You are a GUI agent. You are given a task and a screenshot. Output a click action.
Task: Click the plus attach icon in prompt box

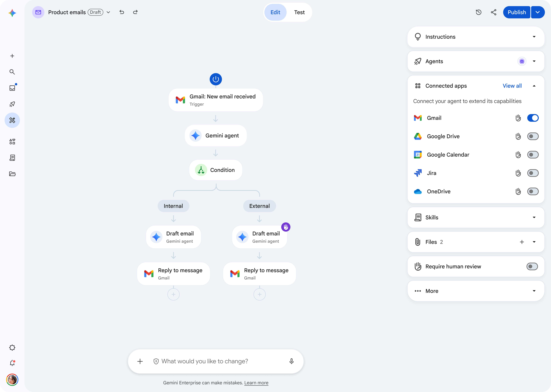pyautogui.click(x=140, y=361)
